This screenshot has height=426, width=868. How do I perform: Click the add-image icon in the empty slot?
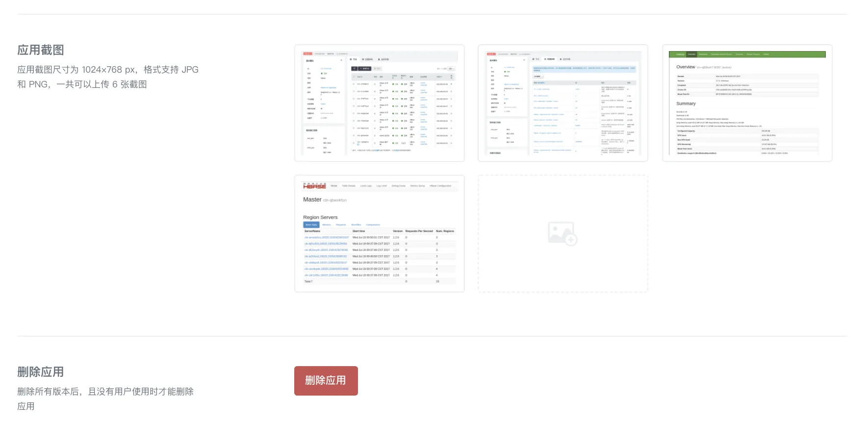point(562,234)
